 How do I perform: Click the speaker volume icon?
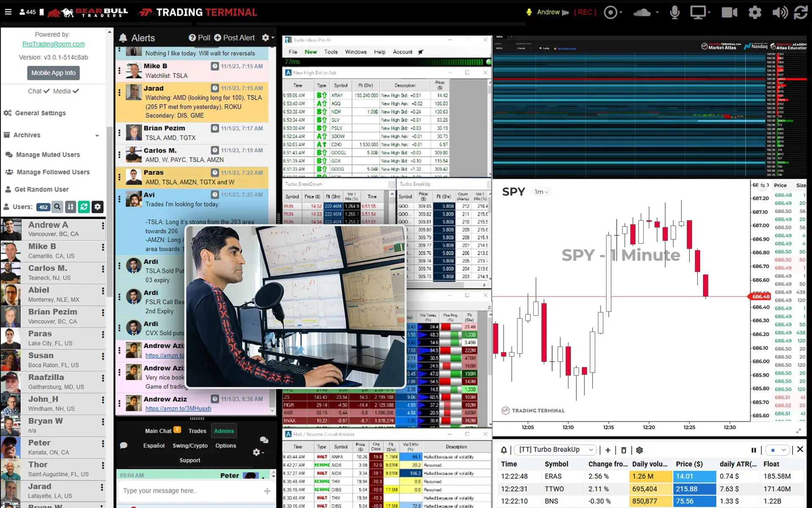[x=779, y=12]
